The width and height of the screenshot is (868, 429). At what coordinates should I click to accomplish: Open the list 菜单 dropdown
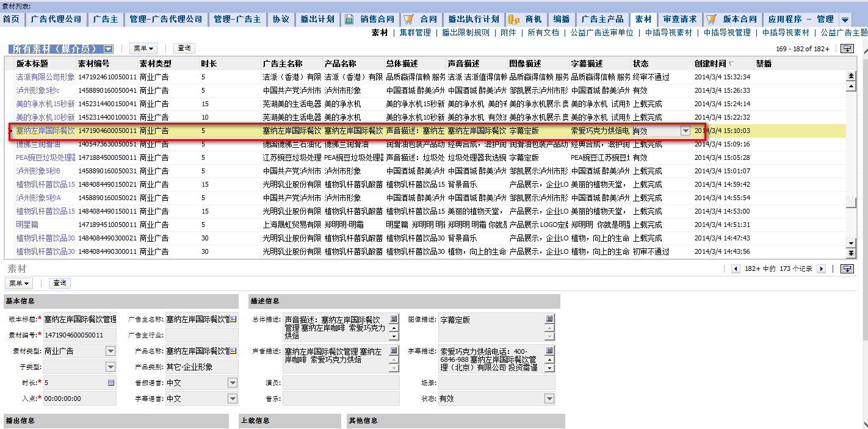(143, 48)
